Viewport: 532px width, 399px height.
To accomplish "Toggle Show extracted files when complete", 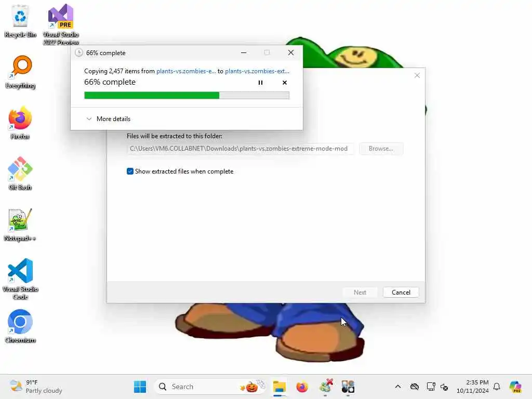I will pos(130,171).
